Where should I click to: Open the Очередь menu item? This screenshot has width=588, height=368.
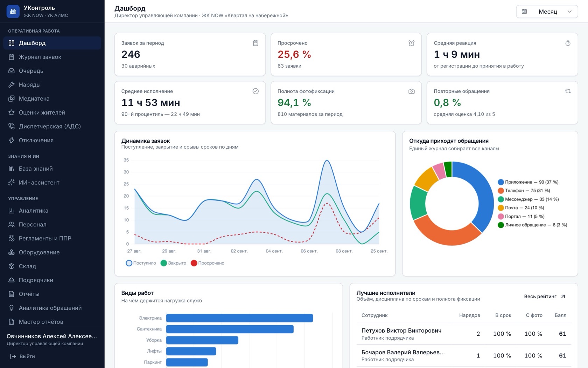point(52,71)
